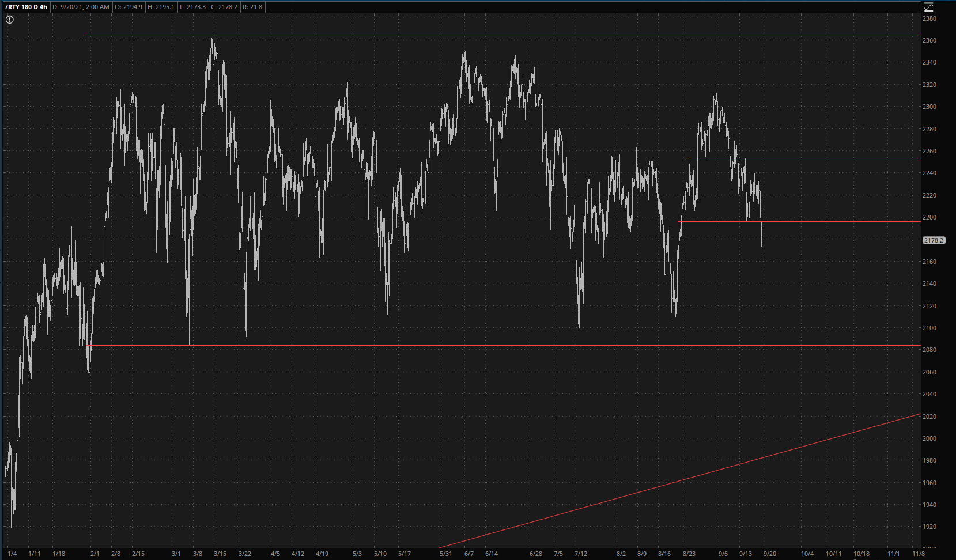This screenshot has height=560, width=956.
Task: Select the /RTY 180 D 4h symbol label
Action: point(26,7)
